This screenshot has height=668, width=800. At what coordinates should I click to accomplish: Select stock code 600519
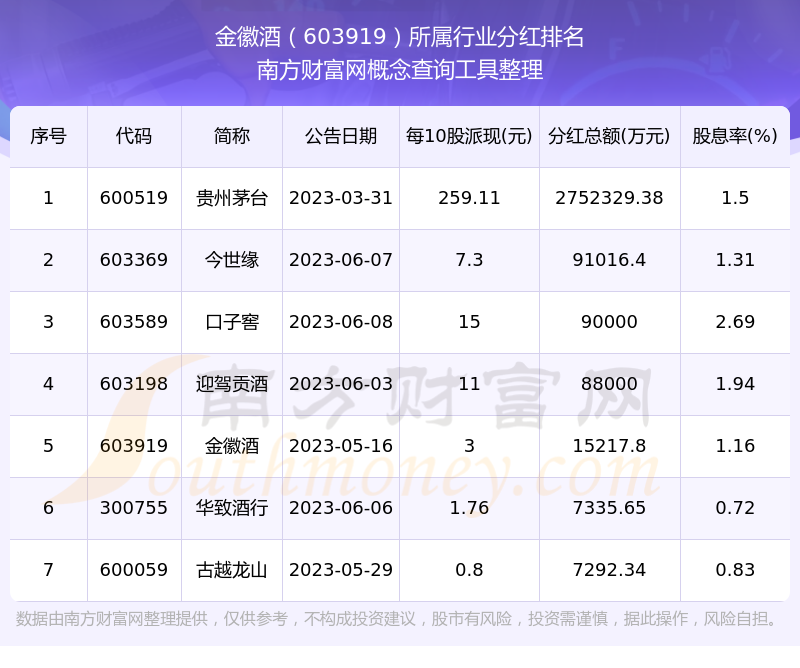point(134,198)
